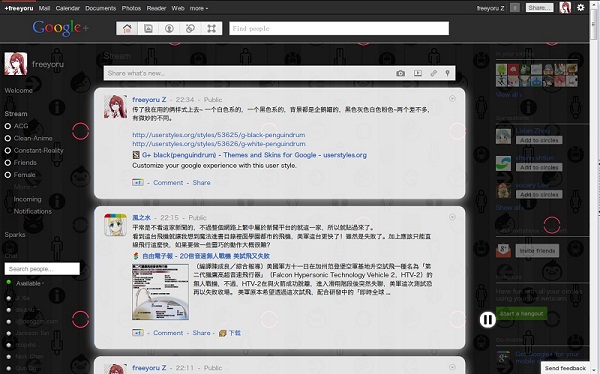
Task: Click the third Add to circles button
Action: (x=539, y=194)
